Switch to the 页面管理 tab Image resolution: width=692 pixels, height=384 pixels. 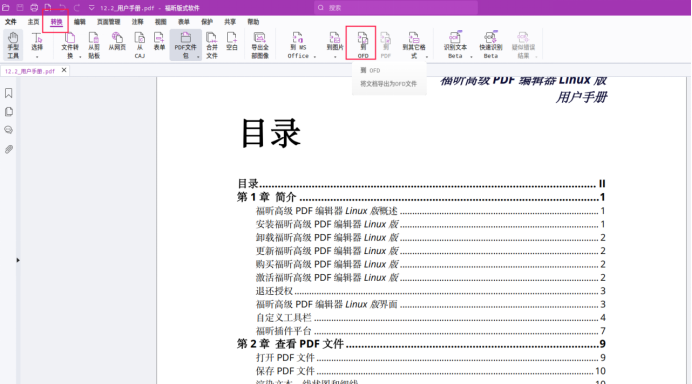tap(109, 22)
